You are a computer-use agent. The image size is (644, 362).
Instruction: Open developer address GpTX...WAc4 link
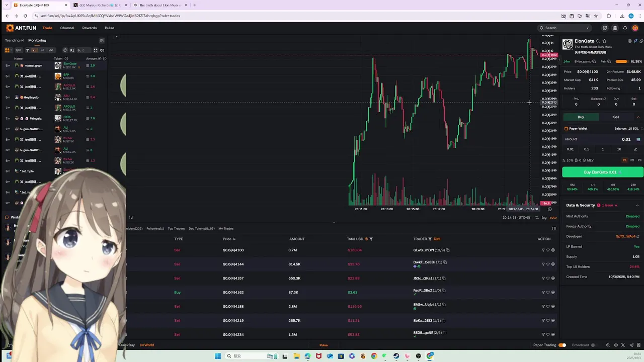point(627,236)
